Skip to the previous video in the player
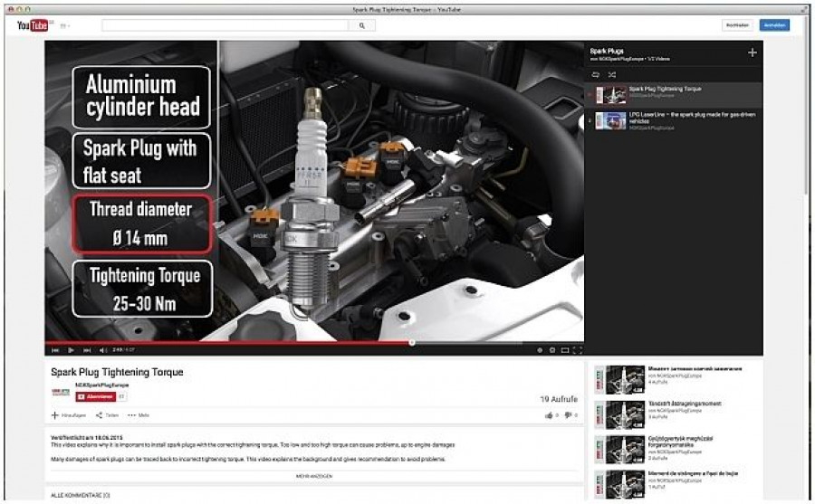The image size is (815, 504). [x=55, y=350]
